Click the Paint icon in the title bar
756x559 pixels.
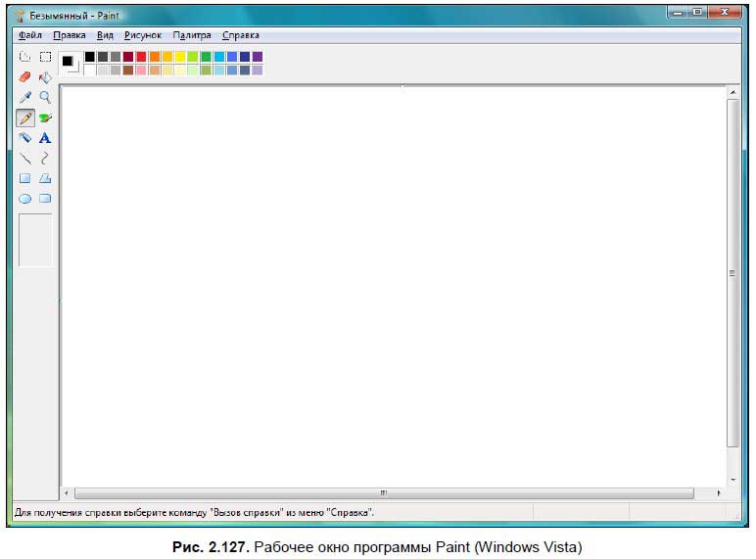click(x=20, y=16)
